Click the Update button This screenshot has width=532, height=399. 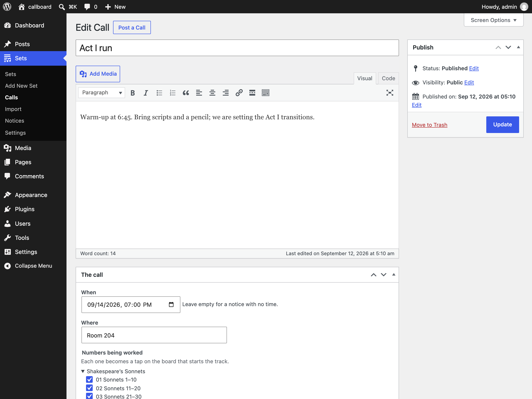tap(502, 124)
